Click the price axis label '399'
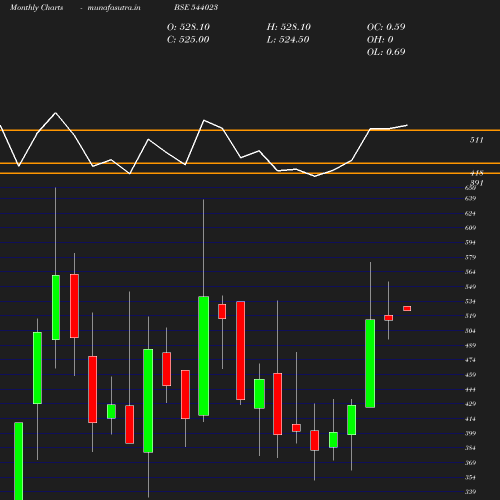The width and height of the screenshot is (500, 500). [470, 433]
